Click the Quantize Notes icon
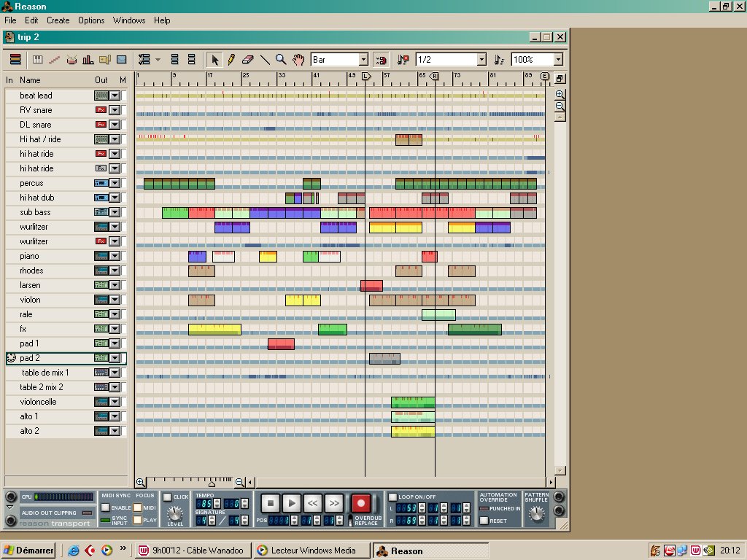This screenshot has width=747, height=560. [x=498, y=60]
